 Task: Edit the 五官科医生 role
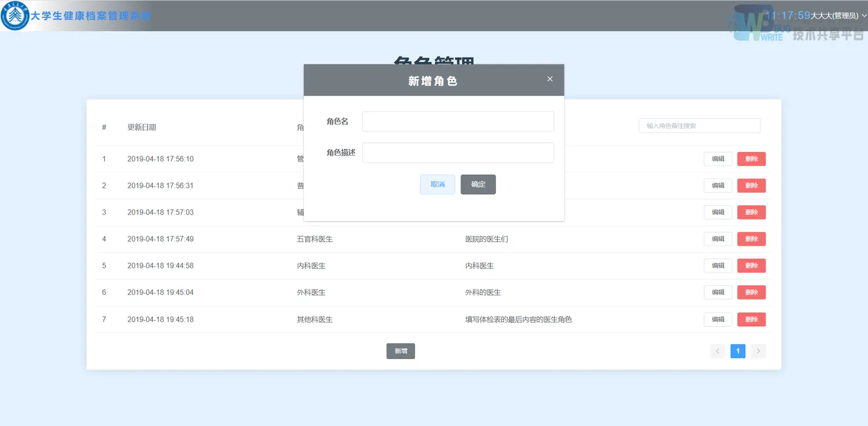click(x=718, y=239)
